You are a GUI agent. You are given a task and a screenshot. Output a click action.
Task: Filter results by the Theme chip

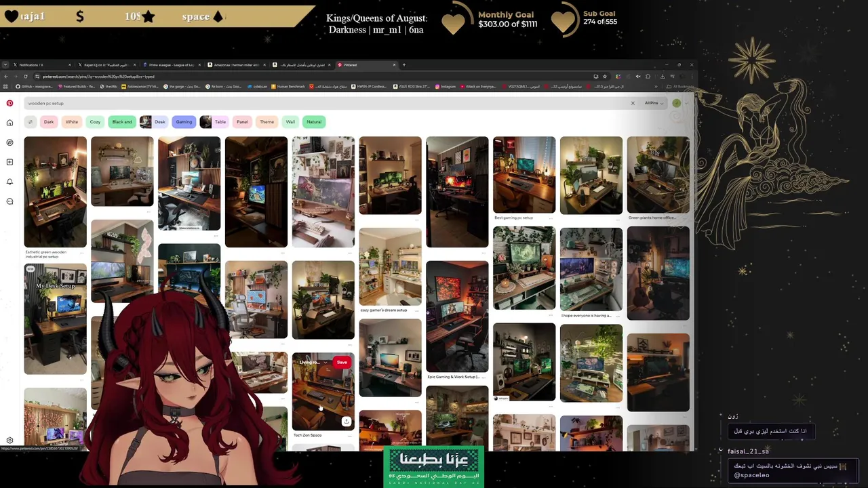(x=267, y=122)
